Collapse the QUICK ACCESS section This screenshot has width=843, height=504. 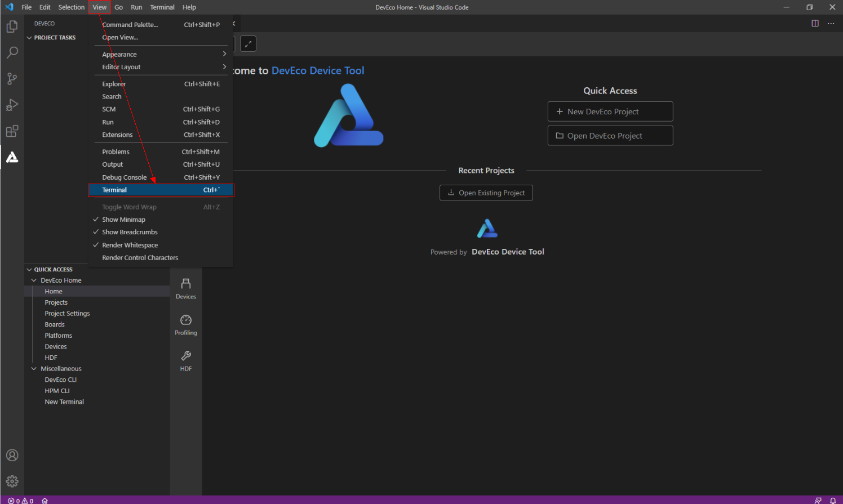pos(53,269)
